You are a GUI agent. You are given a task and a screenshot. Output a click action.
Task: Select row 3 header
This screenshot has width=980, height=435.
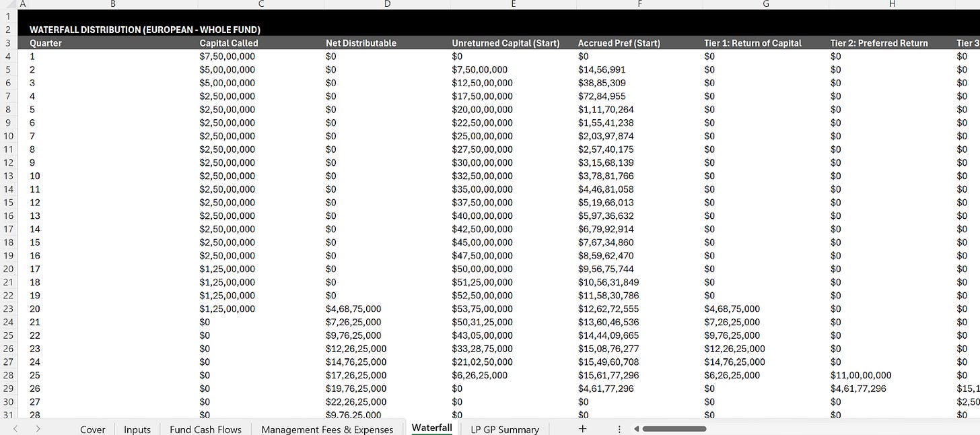[8, 42]
